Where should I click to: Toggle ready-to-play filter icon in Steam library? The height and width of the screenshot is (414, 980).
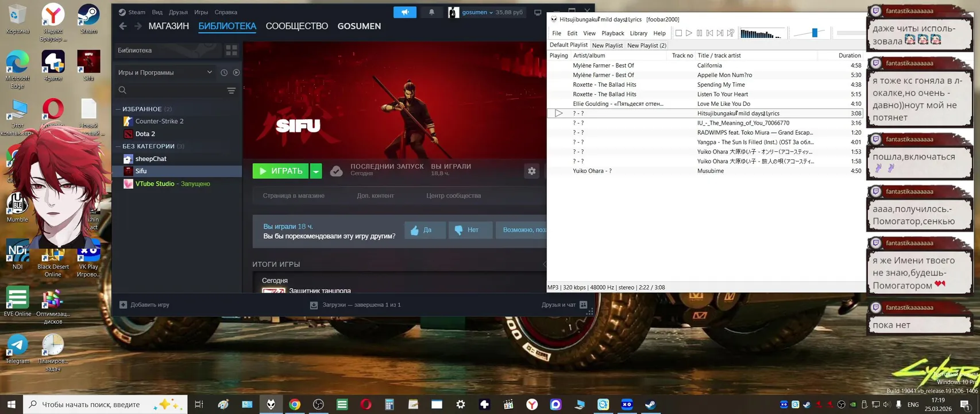pos(236,72)
